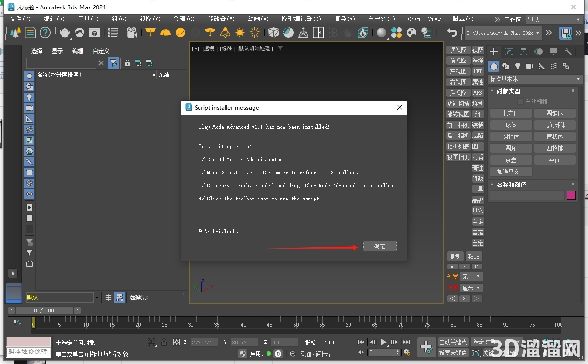The height and width of the screenshot is (364, 588).
Task: Open the Utilities wrench panel tab
Action: click(x=568, y=51)
